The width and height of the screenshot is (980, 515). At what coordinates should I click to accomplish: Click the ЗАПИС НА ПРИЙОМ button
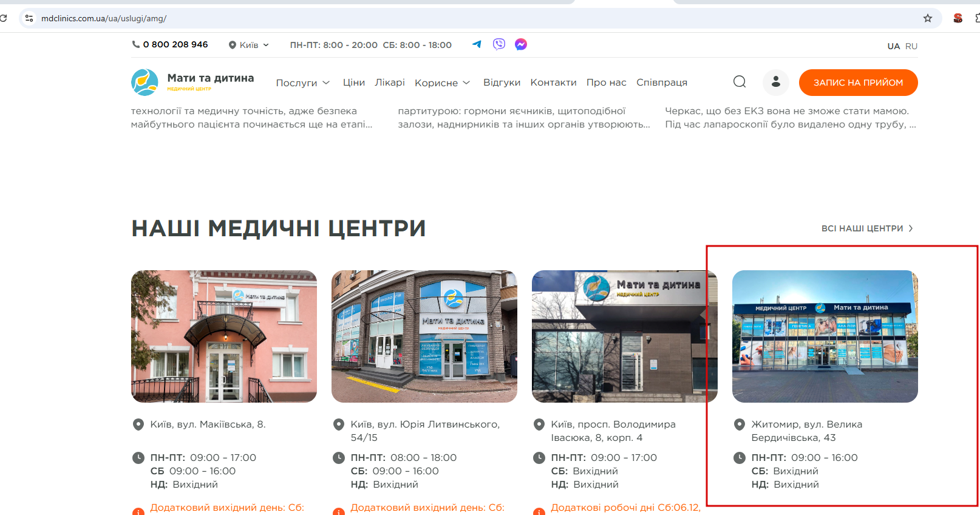click(858, 83)
